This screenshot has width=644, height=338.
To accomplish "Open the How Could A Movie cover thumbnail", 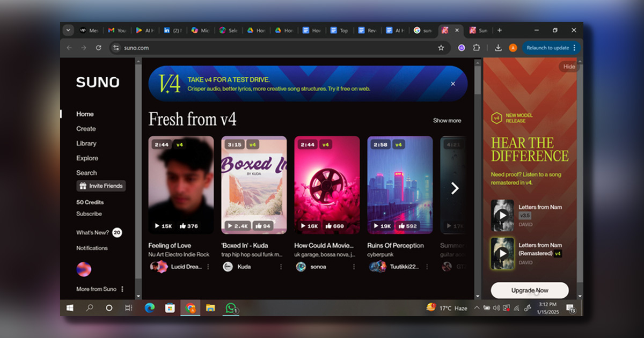I will (x=327, y=185).
